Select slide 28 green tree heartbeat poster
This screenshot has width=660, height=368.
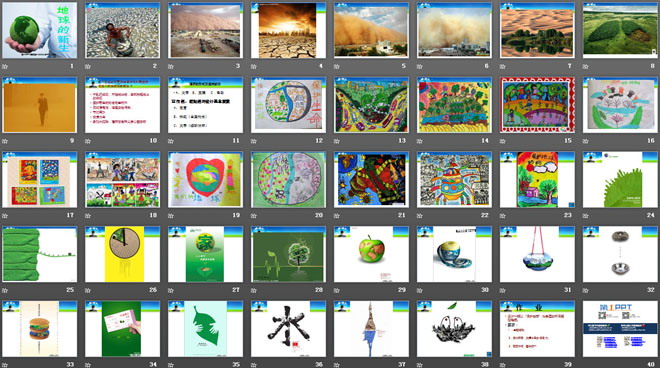288,254
